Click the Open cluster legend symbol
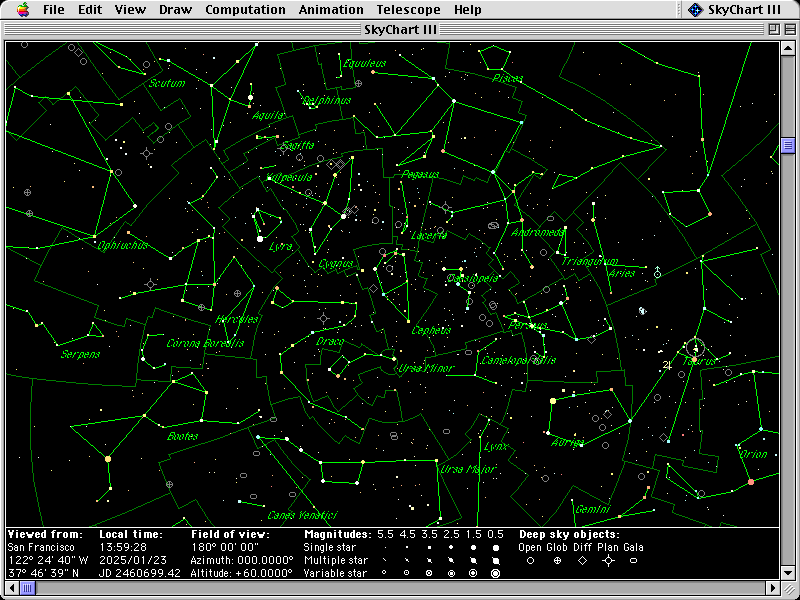 click(530, 561)
